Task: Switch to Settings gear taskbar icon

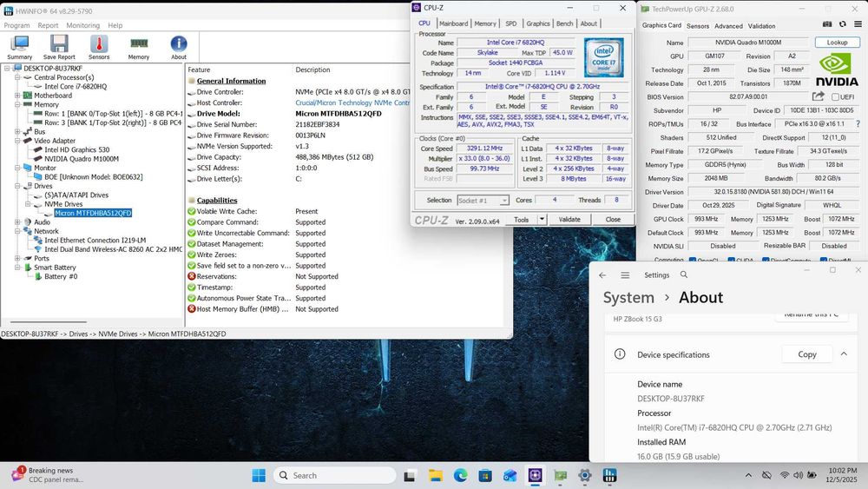Action: (585, 475)
